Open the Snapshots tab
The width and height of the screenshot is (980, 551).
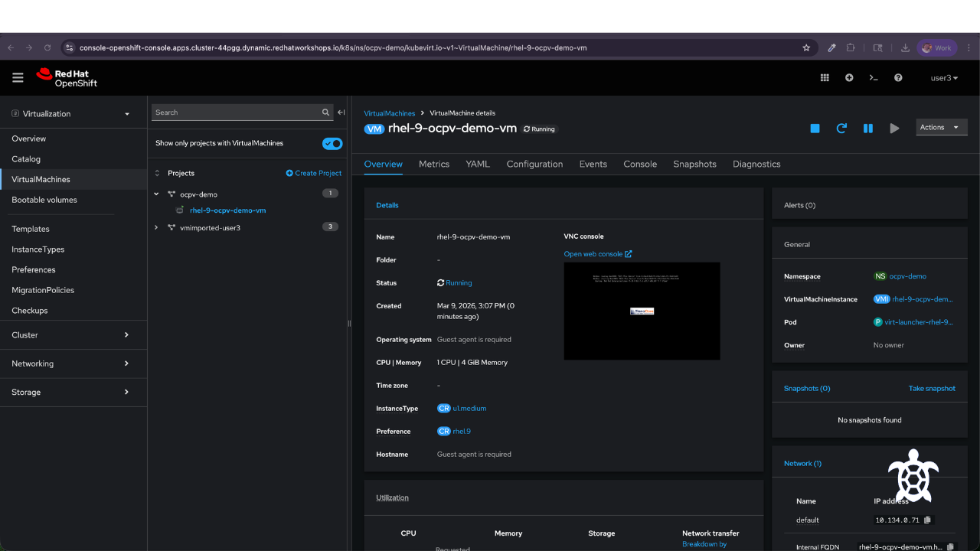pyautogui.click(x=694, y=164)
